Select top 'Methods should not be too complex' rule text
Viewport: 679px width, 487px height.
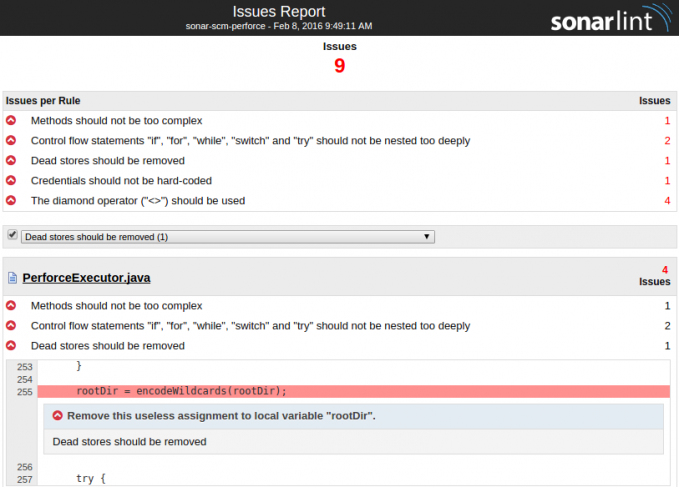pyautogui.click(x=116, y=121)
